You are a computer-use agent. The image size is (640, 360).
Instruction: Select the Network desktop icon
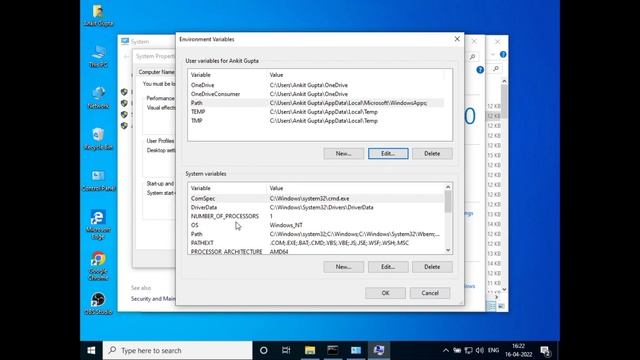pyautogui.click(x=98, y=98)
